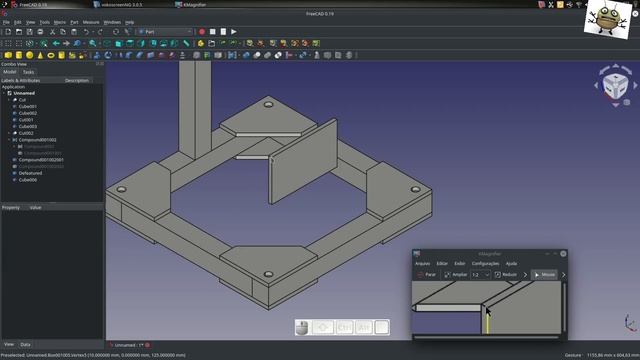Go forward with right arrow
This screenshot has width=640, height=360.
[66, 43]
